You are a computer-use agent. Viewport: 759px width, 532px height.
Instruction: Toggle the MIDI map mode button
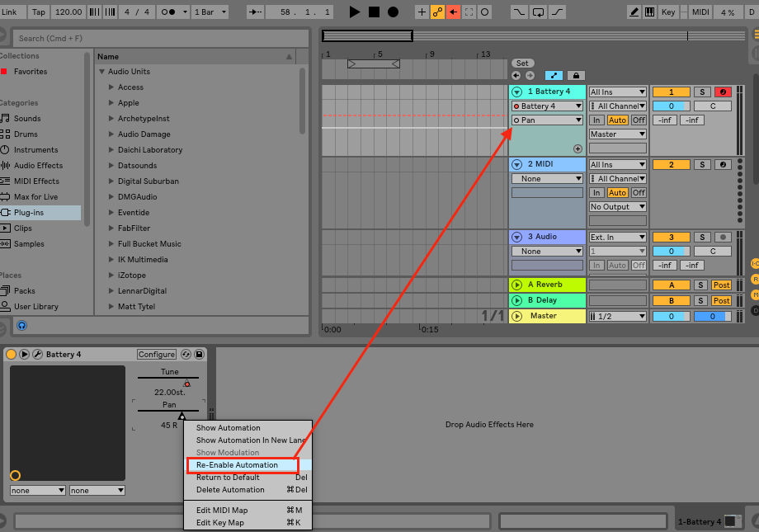700,12
